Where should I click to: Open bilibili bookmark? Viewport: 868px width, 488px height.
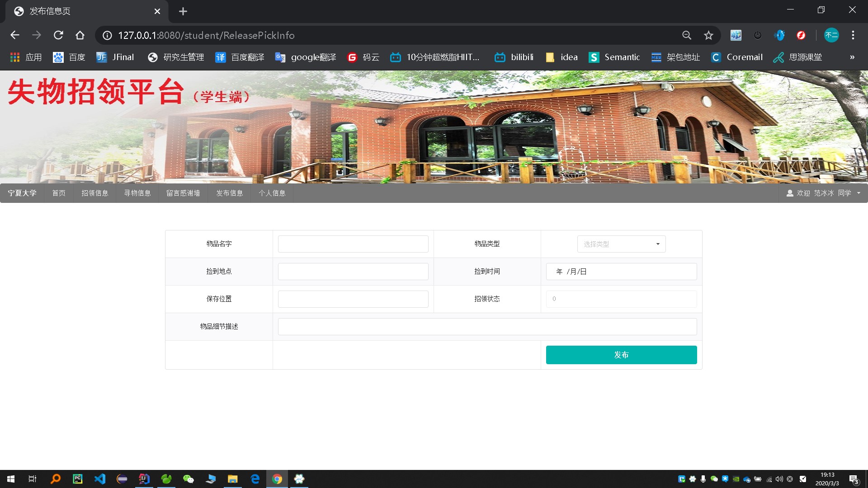pos(514,57)
